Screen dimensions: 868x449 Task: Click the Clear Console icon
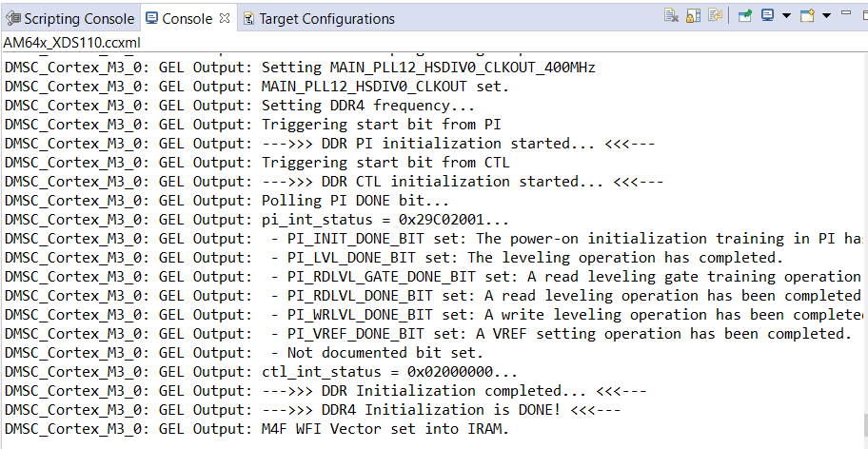(671, 16)
